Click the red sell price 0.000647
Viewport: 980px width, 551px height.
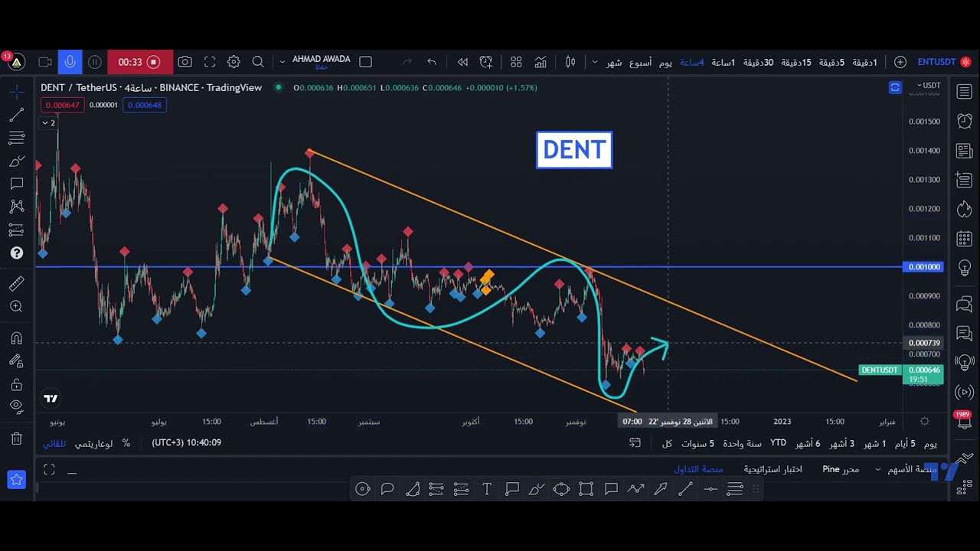pyautogui.click(x=62, y=105)
